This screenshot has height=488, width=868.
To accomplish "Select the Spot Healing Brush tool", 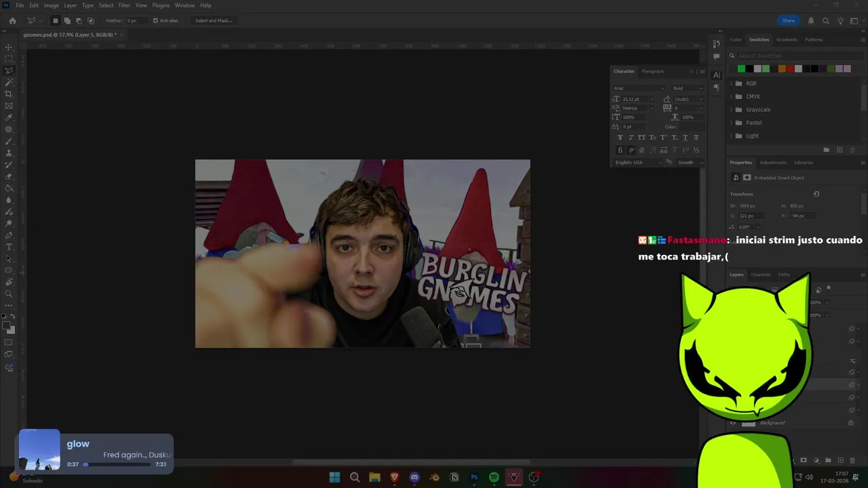I will pos(9,129).
